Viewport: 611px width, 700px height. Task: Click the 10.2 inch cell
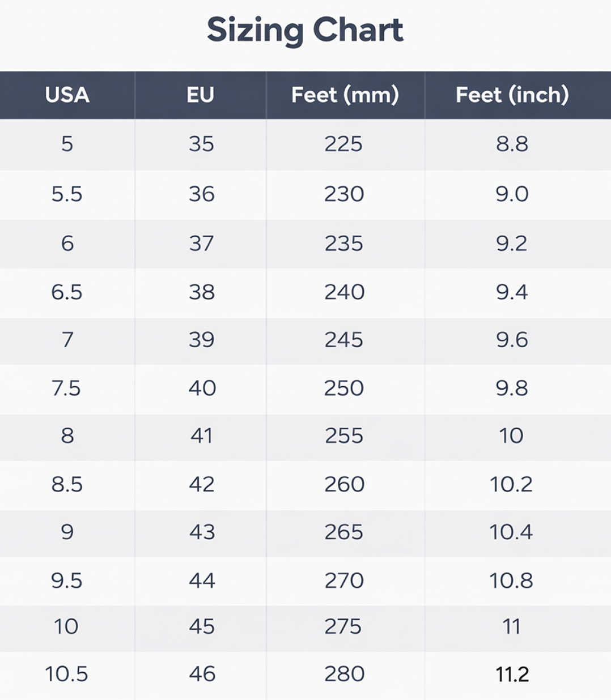click(x=511, y=484)
